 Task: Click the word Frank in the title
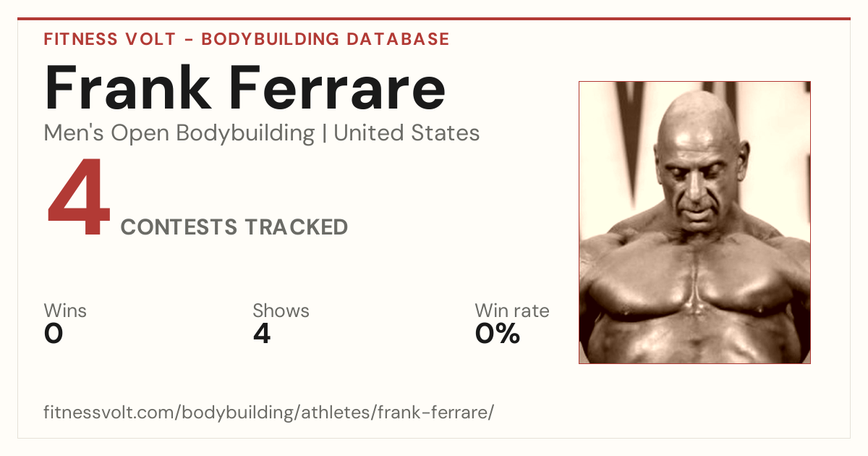tap(129, 88)
